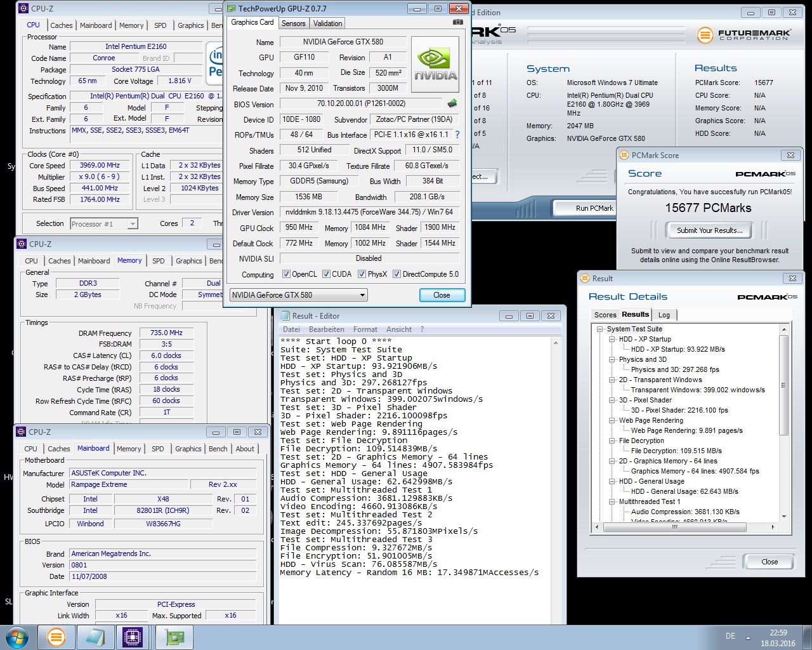Click Close in the Result dialog
This screenshot has height=650, width=812.
point(769,562)
